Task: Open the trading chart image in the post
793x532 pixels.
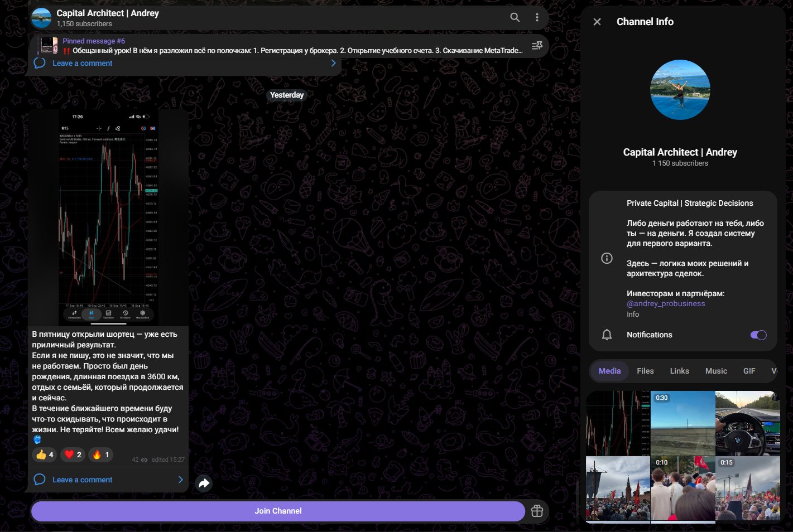Action: 109,217
